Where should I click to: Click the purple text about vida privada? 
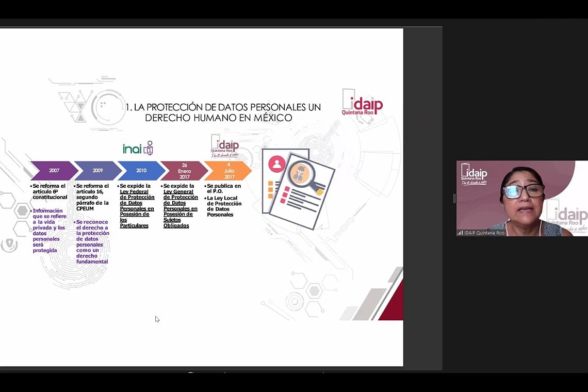click(50, 230)
